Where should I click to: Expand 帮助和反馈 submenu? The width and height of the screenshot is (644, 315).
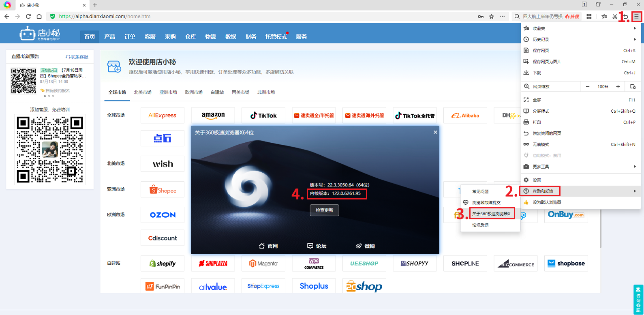coord(580,191)
